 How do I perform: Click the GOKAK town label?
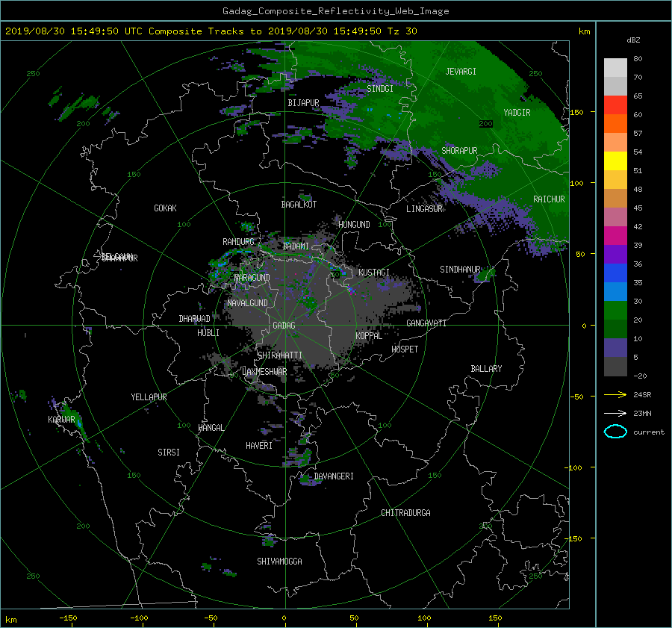click(x=166, y=208)
